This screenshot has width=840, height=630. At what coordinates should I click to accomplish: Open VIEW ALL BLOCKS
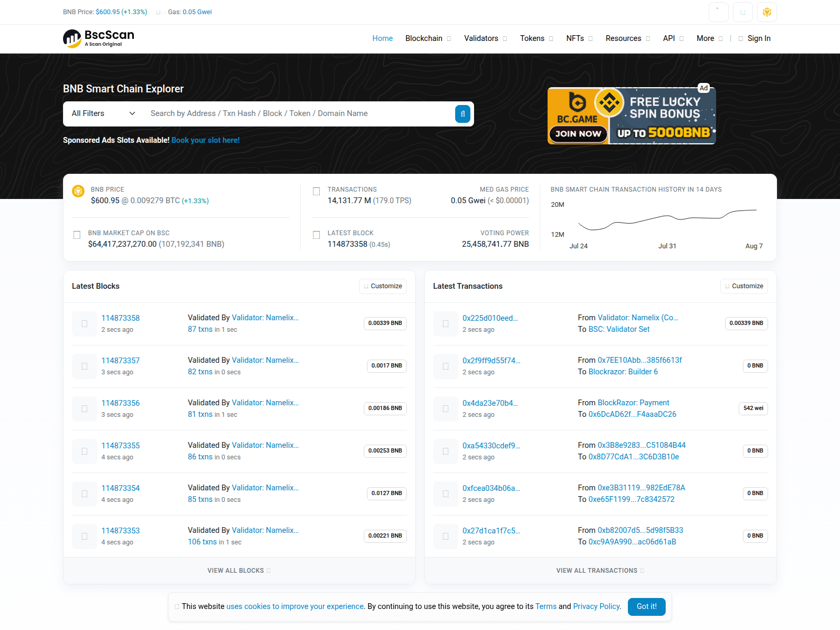pyautogui.click(x=239, y=571)
